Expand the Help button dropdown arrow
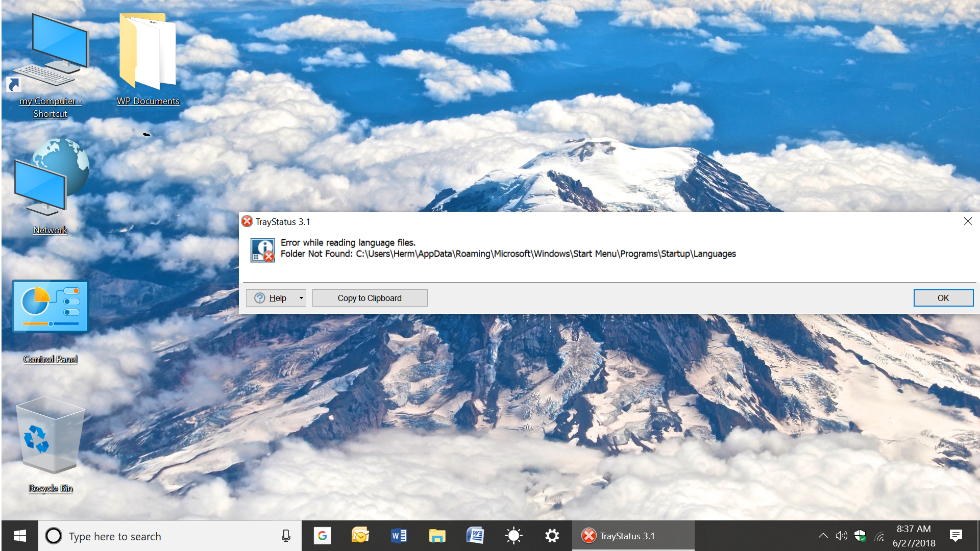The width and height of the screenshot is (980, 551). 301,298
